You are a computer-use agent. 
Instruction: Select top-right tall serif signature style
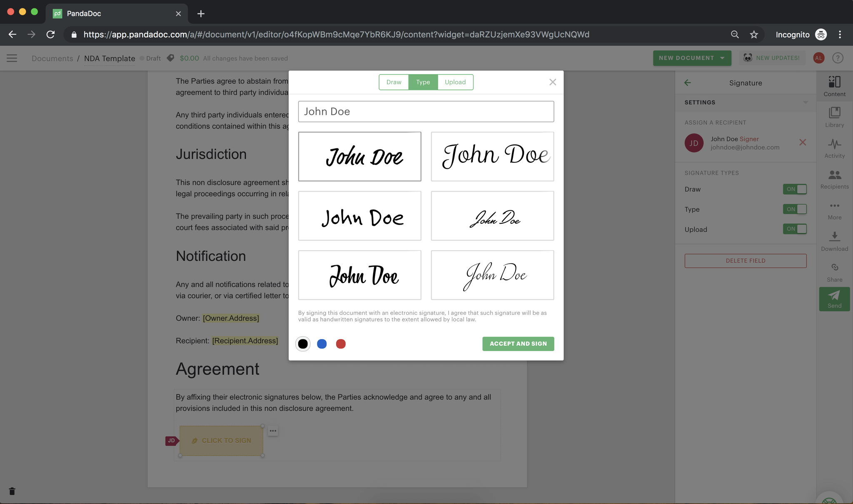(492, 157)
